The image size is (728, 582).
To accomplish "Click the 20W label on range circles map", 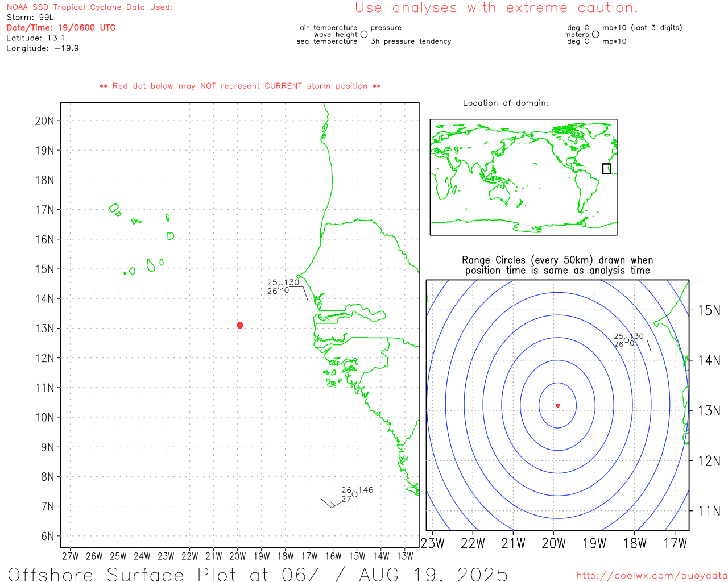I will tap(553, 543).
